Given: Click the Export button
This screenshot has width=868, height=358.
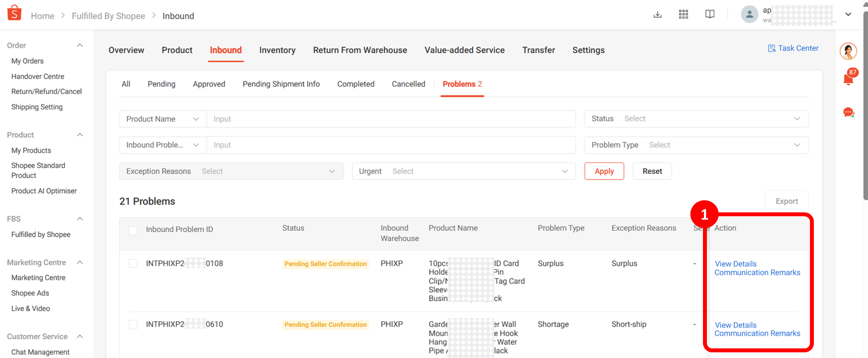Looking at the screenshot, I should pyautogui.click(x=787, y=201).
